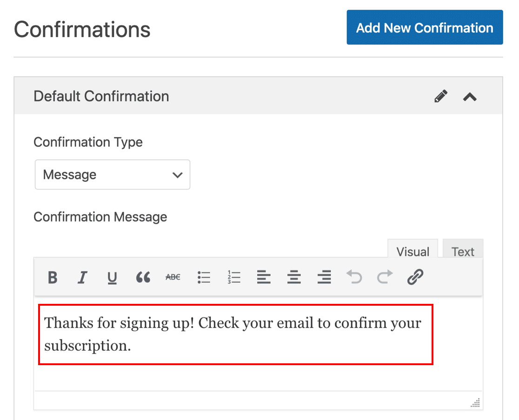Switch to the Text editor tab
Image resolution: width=519 pixels, height=420 pixels.
(x=463, y=251)
